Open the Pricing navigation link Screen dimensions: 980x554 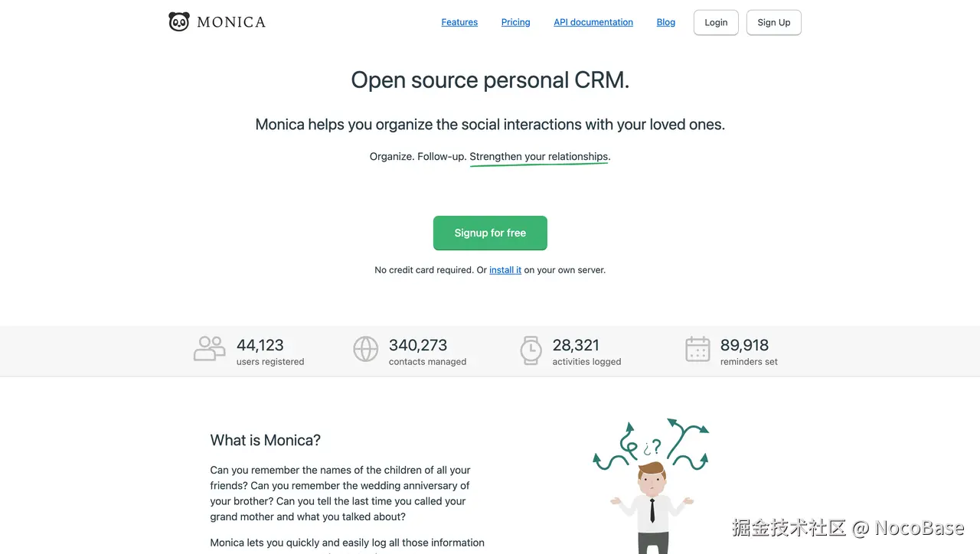pyautogui.click(x=515, y=22)
